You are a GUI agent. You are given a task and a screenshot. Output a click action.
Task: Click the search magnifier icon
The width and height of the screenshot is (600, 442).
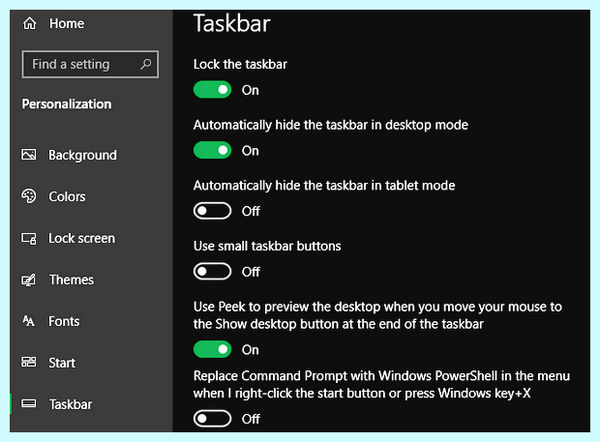click(x=146, y=64)
